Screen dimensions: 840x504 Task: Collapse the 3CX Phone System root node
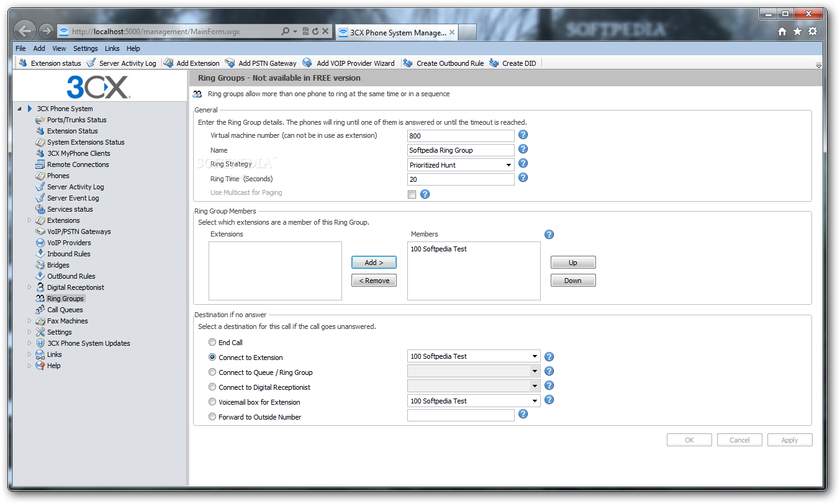point(20,109)
